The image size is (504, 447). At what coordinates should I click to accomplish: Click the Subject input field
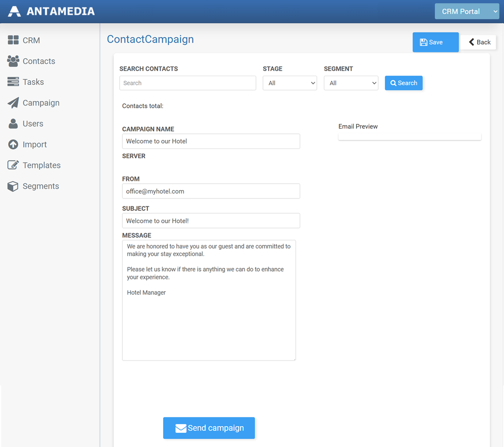coord(211,221)
